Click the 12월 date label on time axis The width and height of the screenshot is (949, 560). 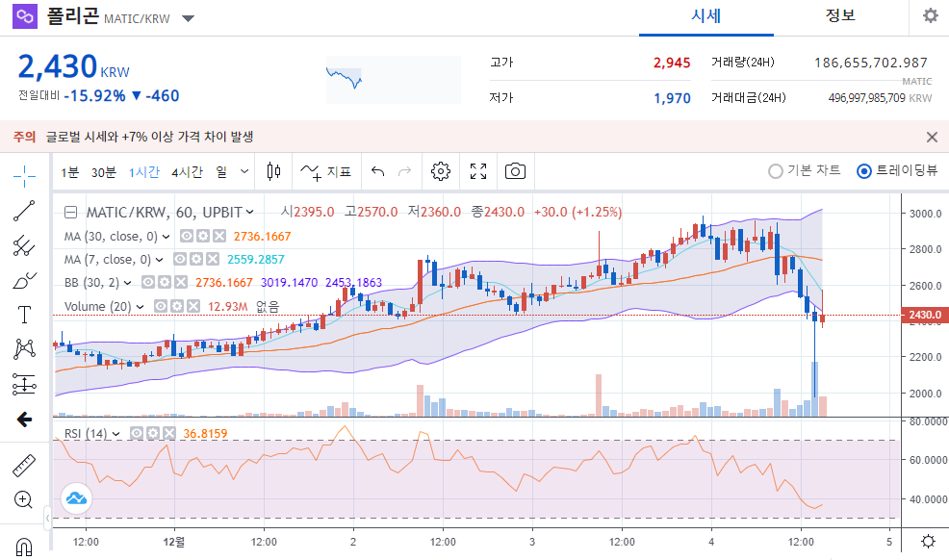point(173,542)
